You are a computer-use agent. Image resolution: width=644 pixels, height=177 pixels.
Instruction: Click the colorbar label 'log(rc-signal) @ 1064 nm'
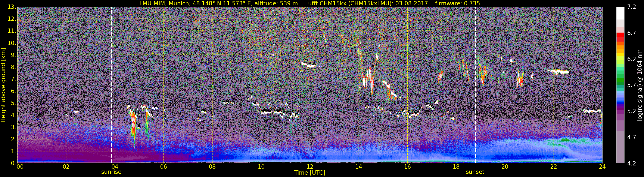click(x=640, y=85)
